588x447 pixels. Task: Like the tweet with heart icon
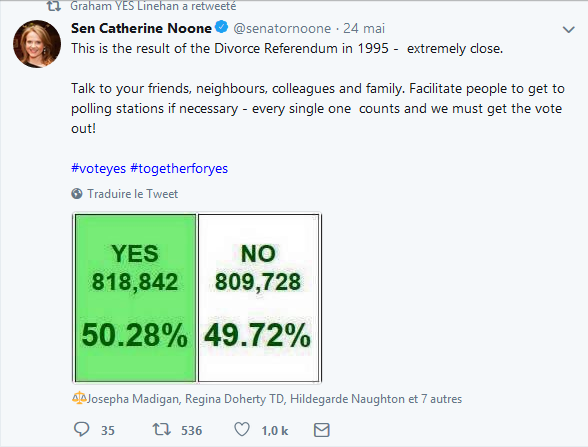(242, 429)
